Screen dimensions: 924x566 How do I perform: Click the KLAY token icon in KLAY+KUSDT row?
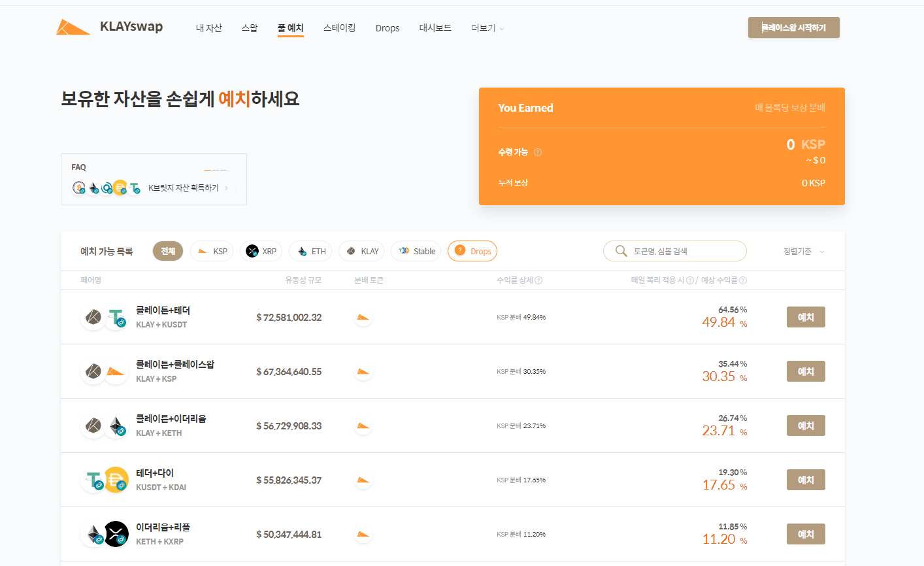coord(93,318)
